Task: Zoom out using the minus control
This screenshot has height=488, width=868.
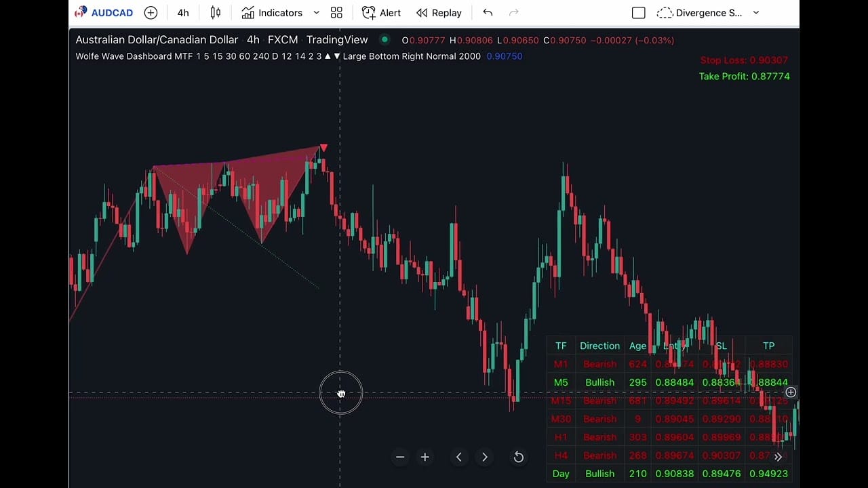Action: (400, 457)
